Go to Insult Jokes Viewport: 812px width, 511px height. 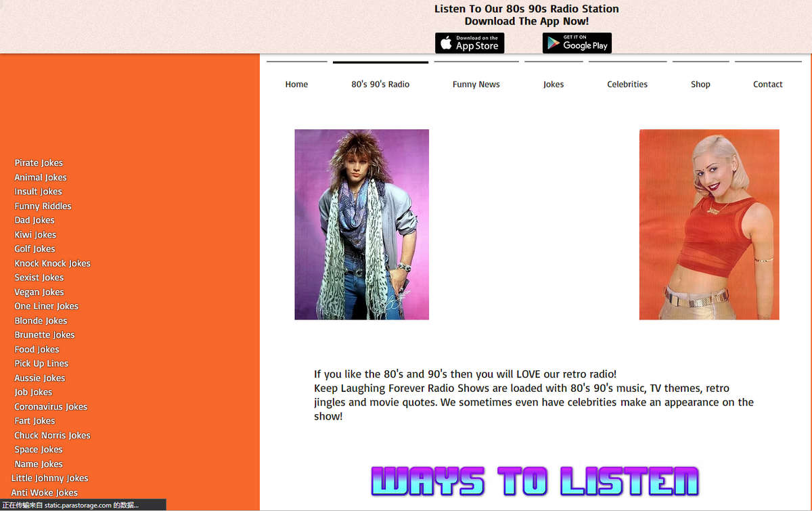[38, 192]
